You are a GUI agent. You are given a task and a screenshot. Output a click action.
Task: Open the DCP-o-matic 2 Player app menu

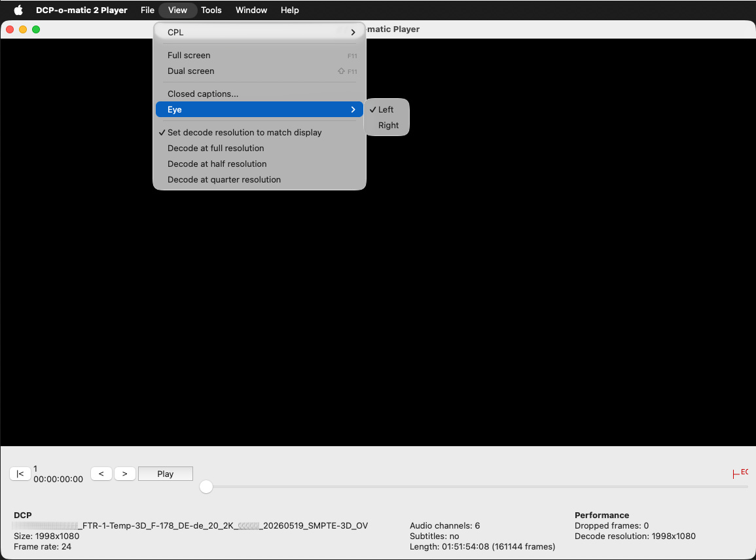pyautogui.click(x=81, y=10)
